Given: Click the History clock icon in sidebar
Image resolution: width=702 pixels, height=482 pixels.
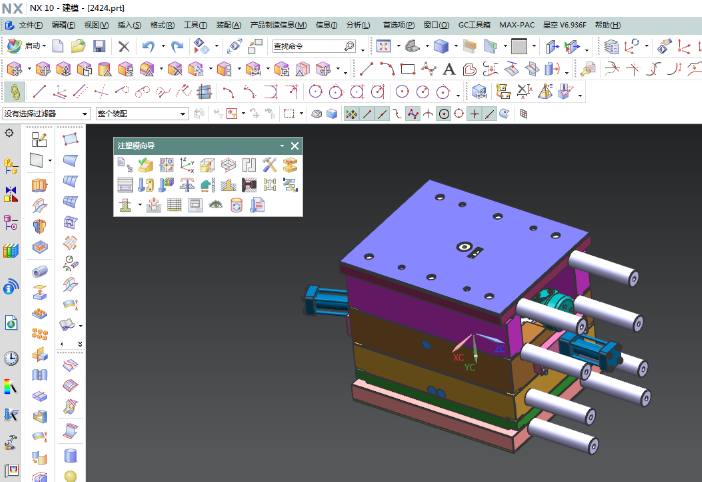Looking at the screenshot, I should pos(11,358).
